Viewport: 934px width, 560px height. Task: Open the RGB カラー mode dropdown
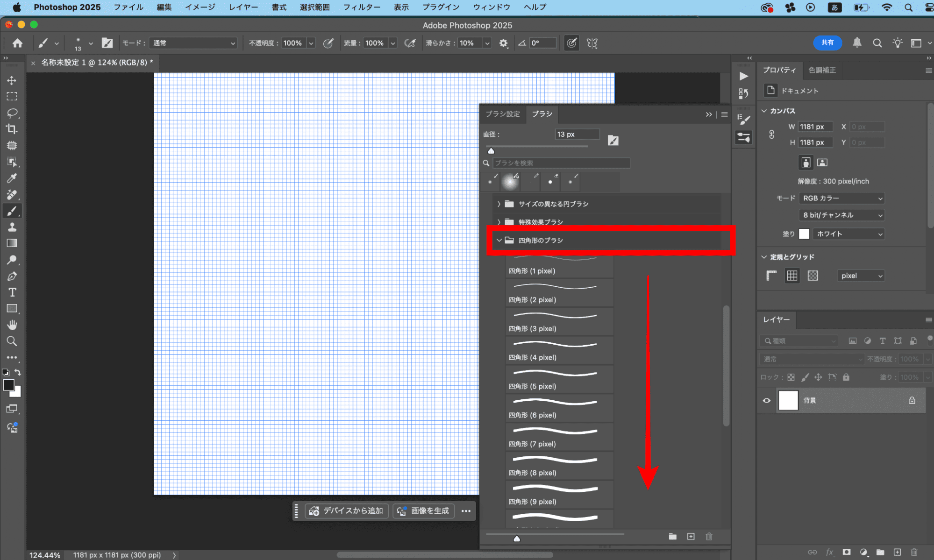[842, 198]
